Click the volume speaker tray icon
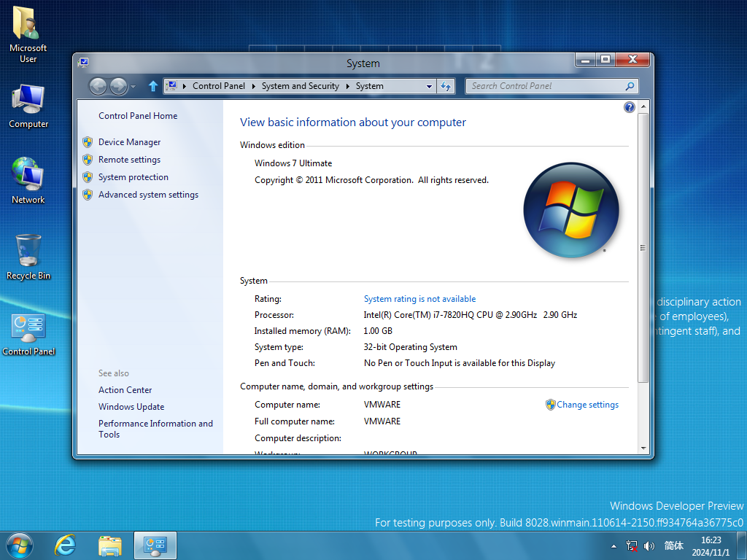Image resolution: width=747 pixels, height=560 pixels. [x=649, y=546]
